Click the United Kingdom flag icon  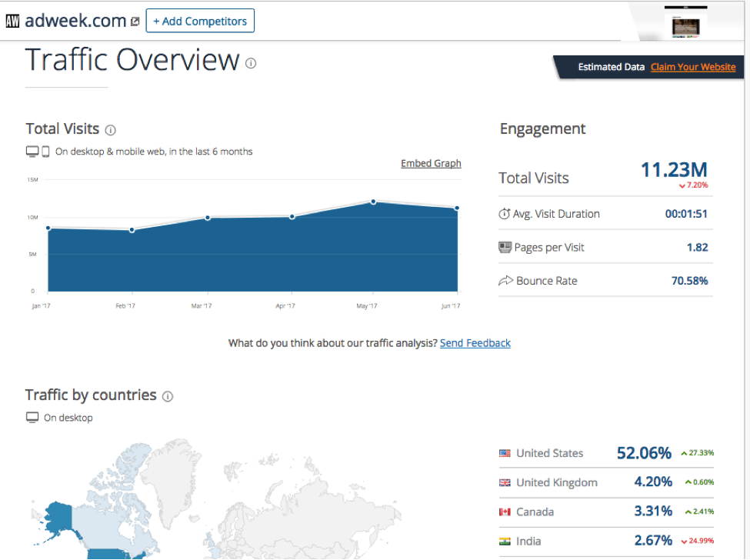tap(505, 482)
